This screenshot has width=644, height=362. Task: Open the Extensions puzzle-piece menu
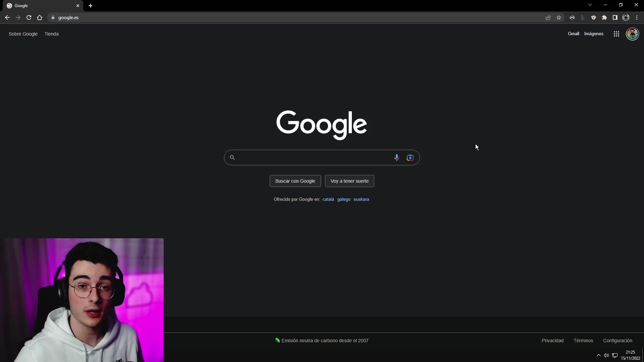tap(604, 17)
